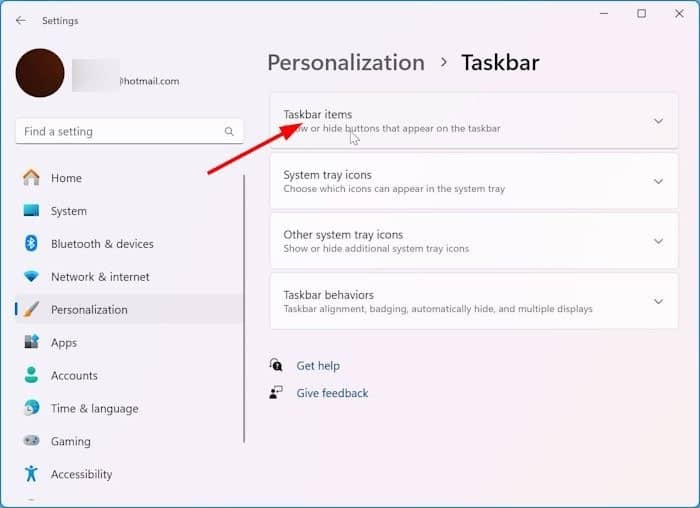700x508 pixels.
Task: Click the Settings window title text
Action: pyautogui.click(x=60, y=21)
